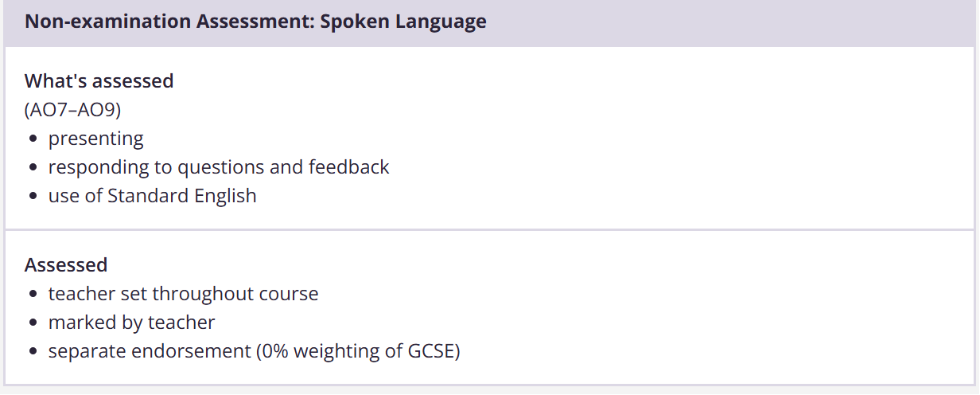This screenshot has width=980, height=395.
Task: Click the marked by teacher line
Action: click(x=131, y=323)
